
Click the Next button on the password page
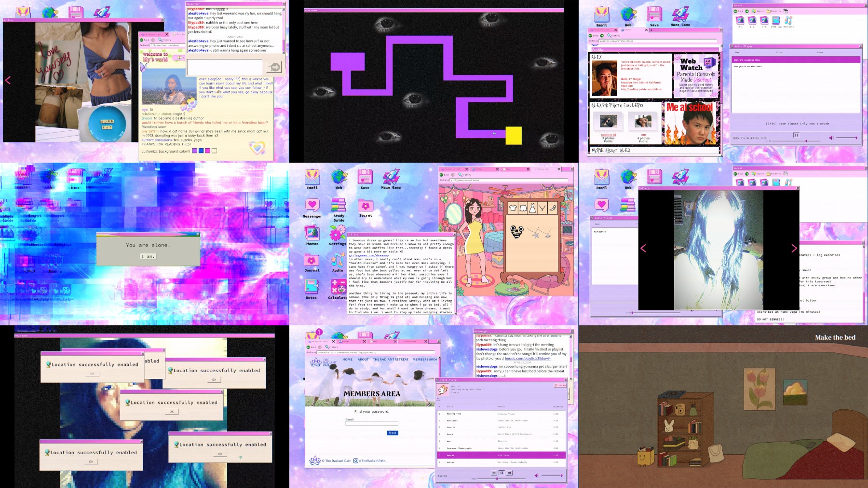(393, 432)
